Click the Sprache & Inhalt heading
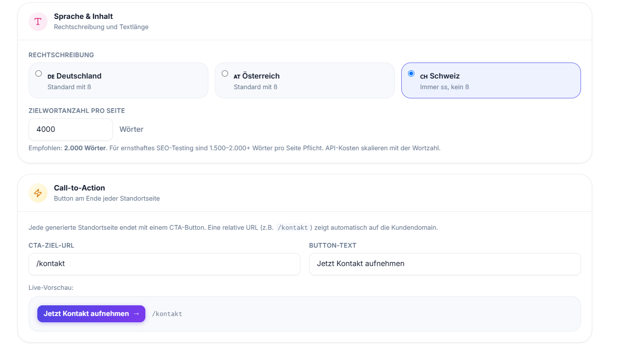The height and width of the screenshot is (347, 644). (x=83, y=16)
